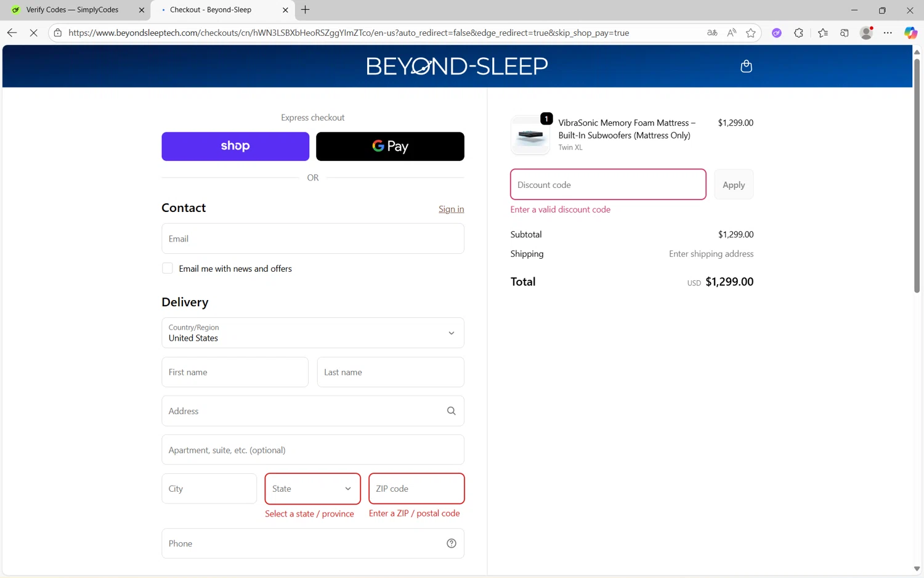The height and width of the screenshot is (578, 924).
Task: Open browser settings and more menu
Action: coord(888,33)
